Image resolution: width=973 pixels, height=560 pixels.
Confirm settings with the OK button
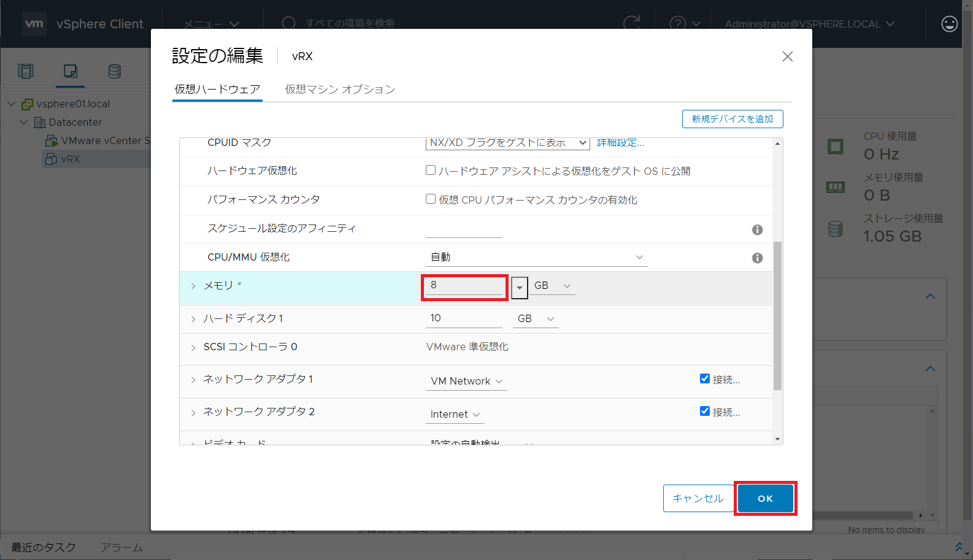[766, 498]
